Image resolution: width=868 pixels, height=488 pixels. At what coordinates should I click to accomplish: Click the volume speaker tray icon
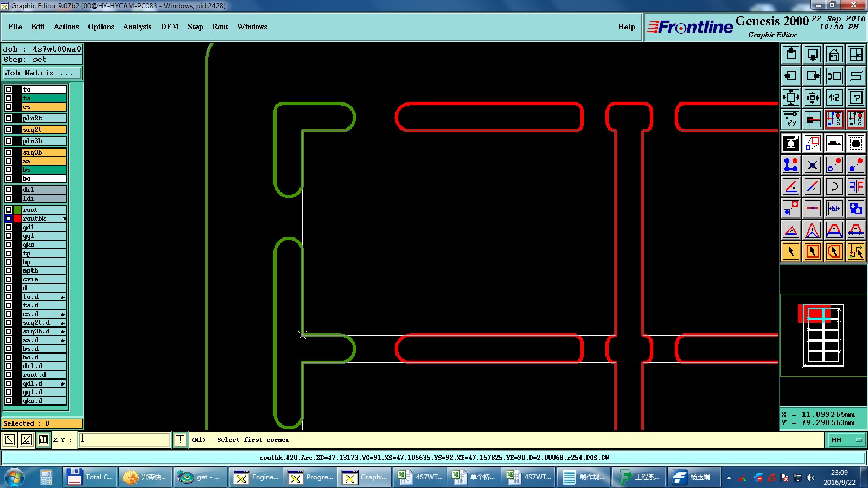tap(810, 478)
